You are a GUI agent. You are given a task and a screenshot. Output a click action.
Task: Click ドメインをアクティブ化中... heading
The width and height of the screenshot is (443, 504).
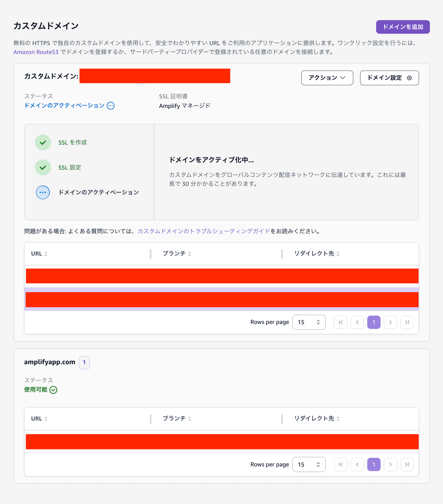(211, 160)
